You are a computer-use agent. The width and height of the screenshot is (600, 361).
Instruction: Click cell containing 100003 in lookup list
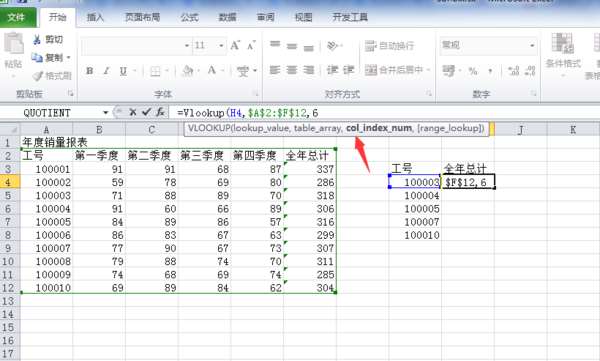(414, 182)
